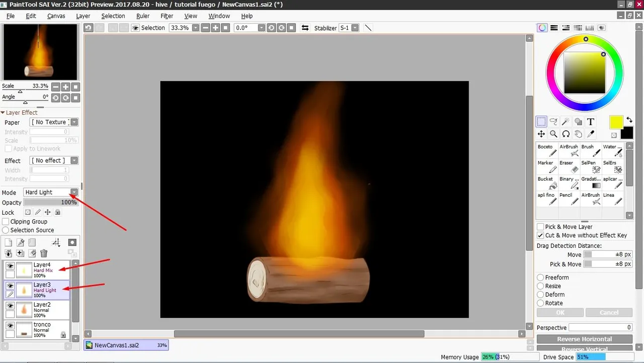Select the rectangular Selection tool

(541, 122)
